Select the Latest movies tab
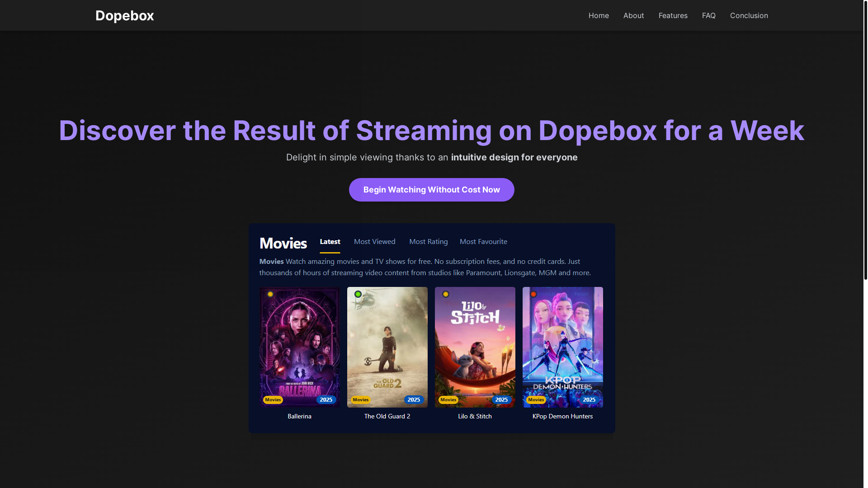 tap(330, 242)
